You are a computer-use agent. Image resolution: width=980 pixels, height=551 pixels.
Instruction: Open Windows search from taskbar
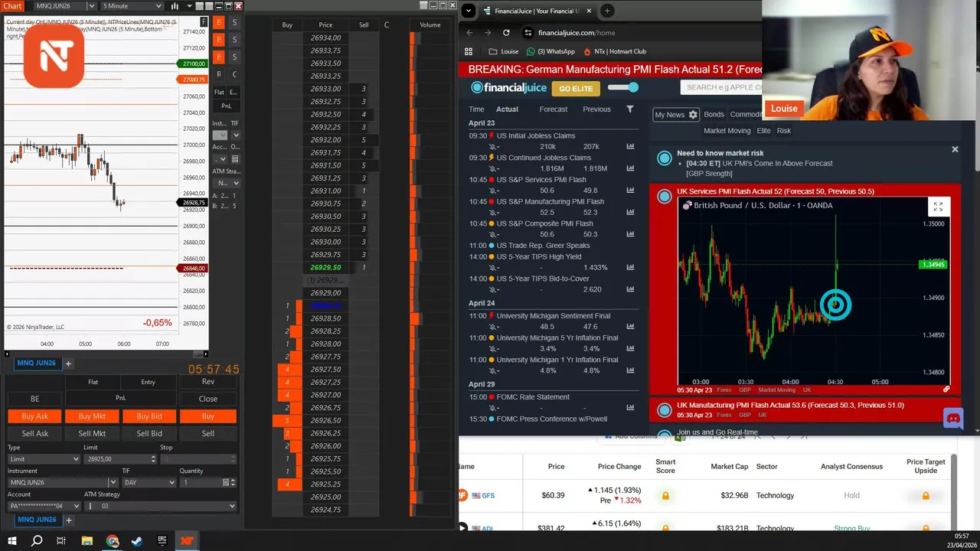coord(37,541)
